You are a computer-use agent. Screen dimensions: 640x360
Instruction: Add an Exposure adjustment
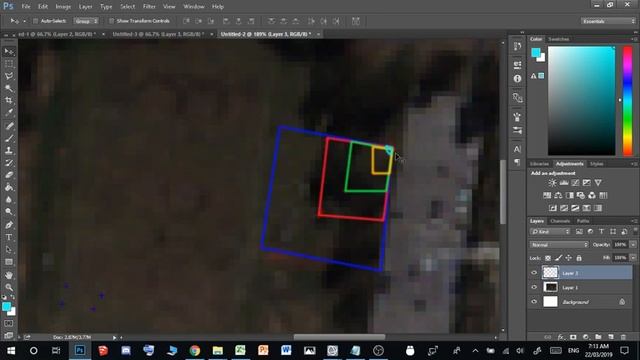click(587, 183)
